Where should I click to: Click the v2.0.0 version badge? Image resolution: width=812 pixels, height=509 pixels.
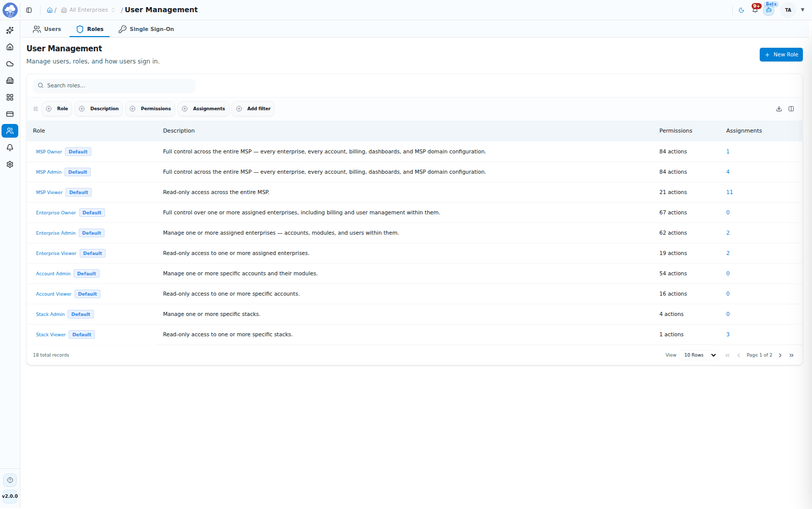(10, 496)
